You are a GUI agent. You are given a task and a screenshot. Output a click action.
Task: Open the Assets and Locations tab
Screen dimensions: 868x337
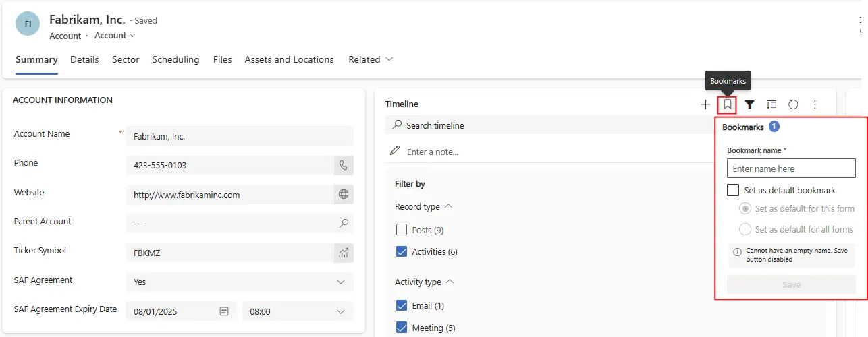click(289, 59)
